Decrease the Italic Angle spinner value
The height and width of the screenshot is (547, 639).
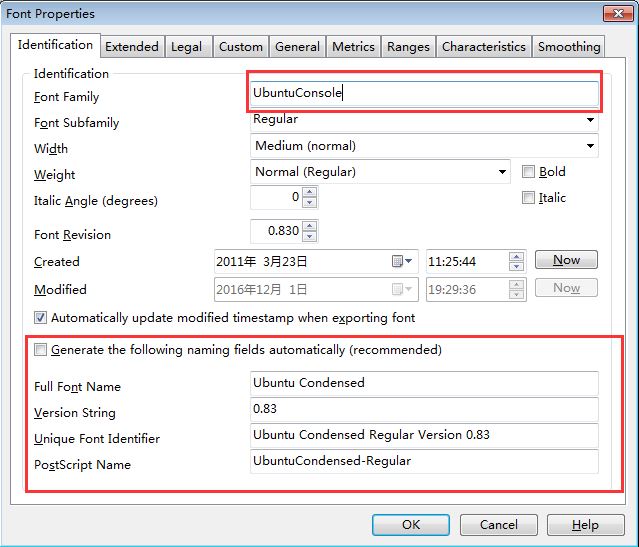pyautogui.click(x=309, y=203)
